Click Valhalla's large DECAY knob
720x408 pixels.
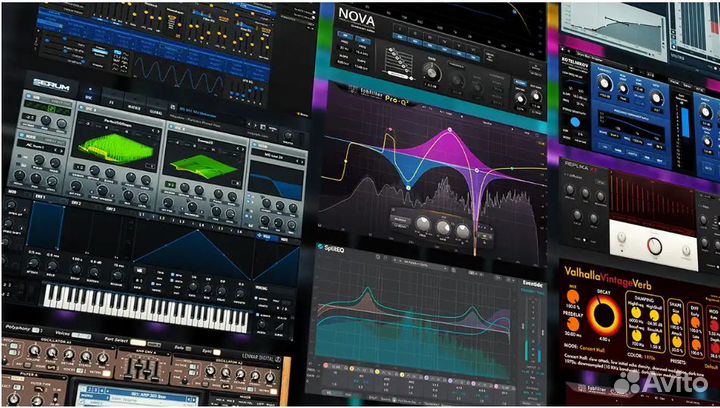point(604,316)
